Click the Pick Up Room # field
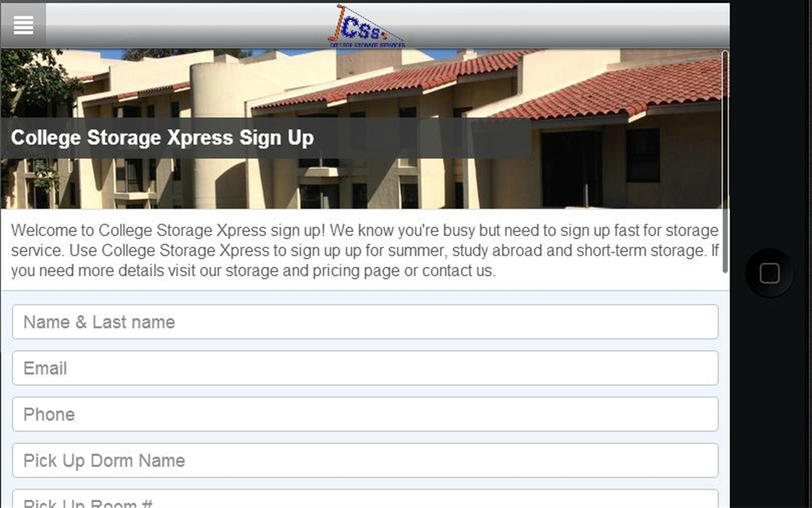 click(365, 502)
